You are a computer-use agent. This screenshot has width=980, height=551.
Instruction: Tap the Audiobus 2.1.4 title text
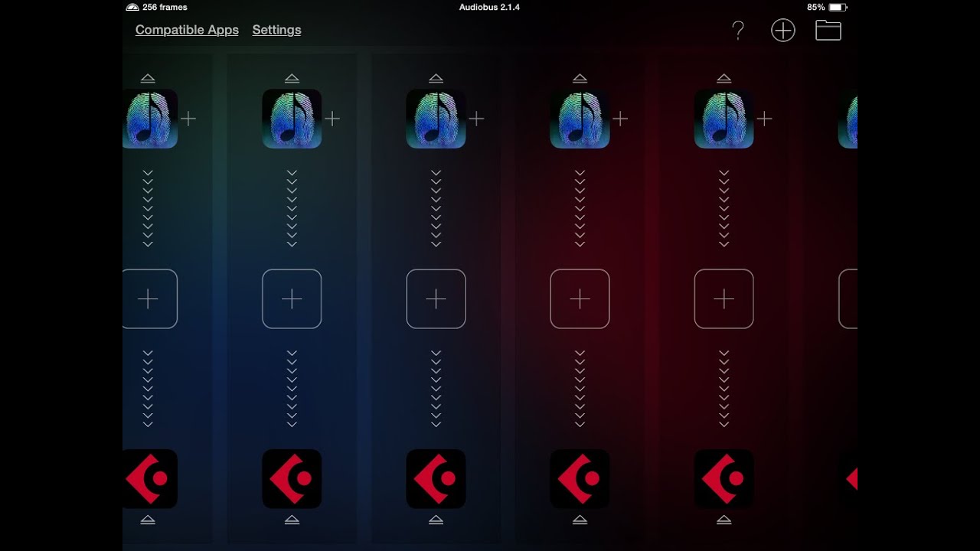point(489,7)
